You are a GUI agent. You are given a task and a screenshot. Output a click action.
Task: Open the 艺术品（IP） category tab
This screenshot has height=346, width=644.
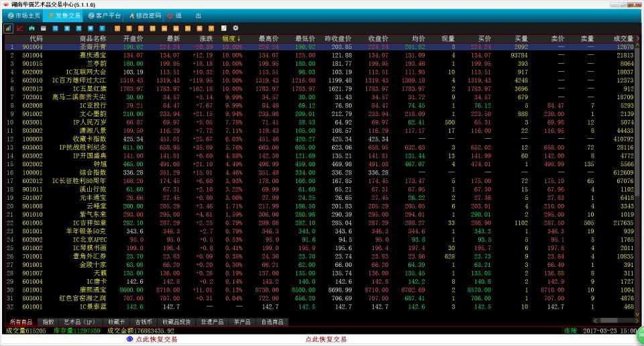80,323
